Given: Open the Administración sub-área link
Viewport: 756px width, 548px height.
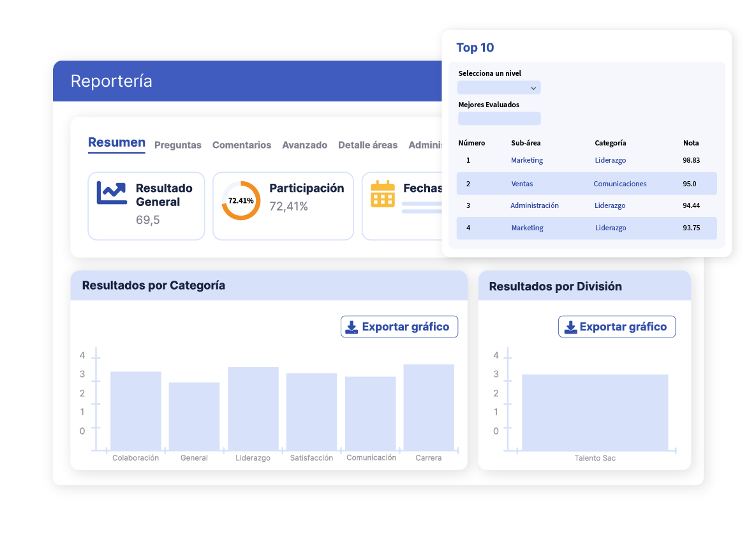Looking at the screenshot, I should [x=534, y=205].
